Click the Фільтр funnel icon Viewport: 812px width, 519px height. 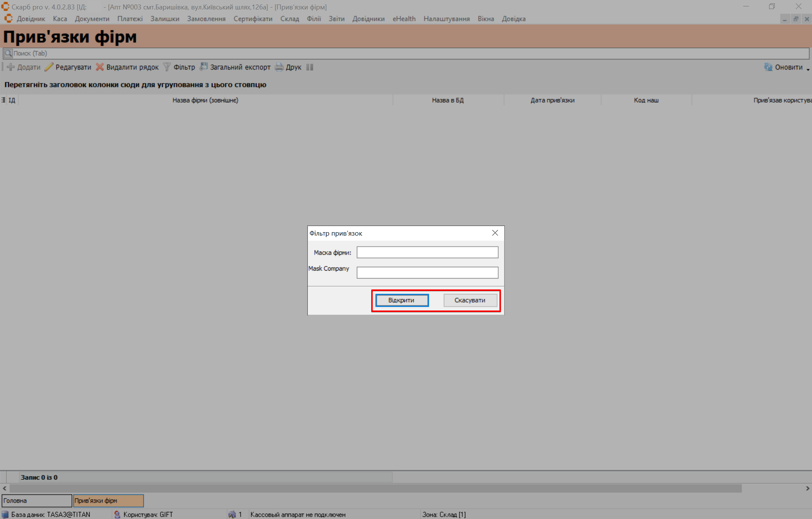(x=167, y=67)
